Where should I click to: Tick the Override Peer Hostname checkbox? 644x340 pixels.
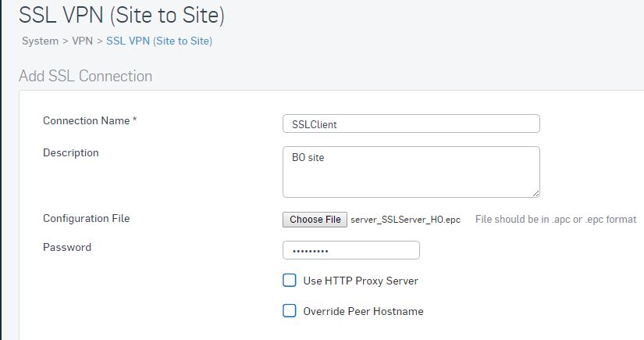(x=290, y=311)
